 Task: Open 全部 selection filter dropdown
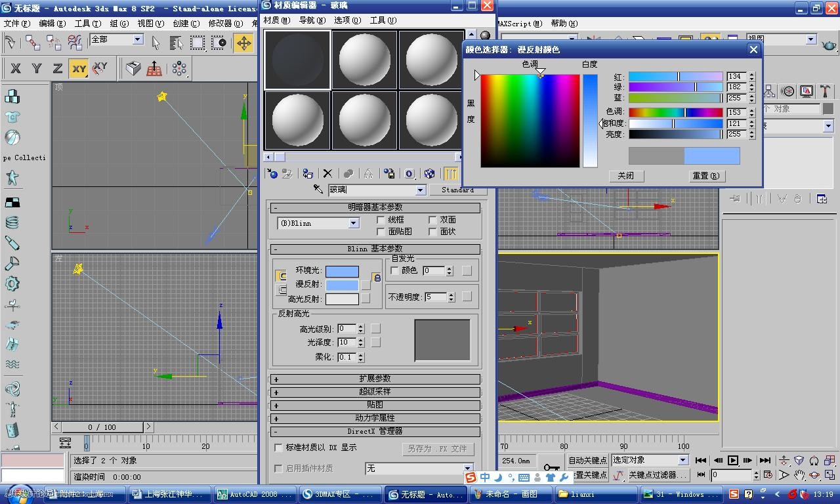pyautogui.click(x=138, y=39)
